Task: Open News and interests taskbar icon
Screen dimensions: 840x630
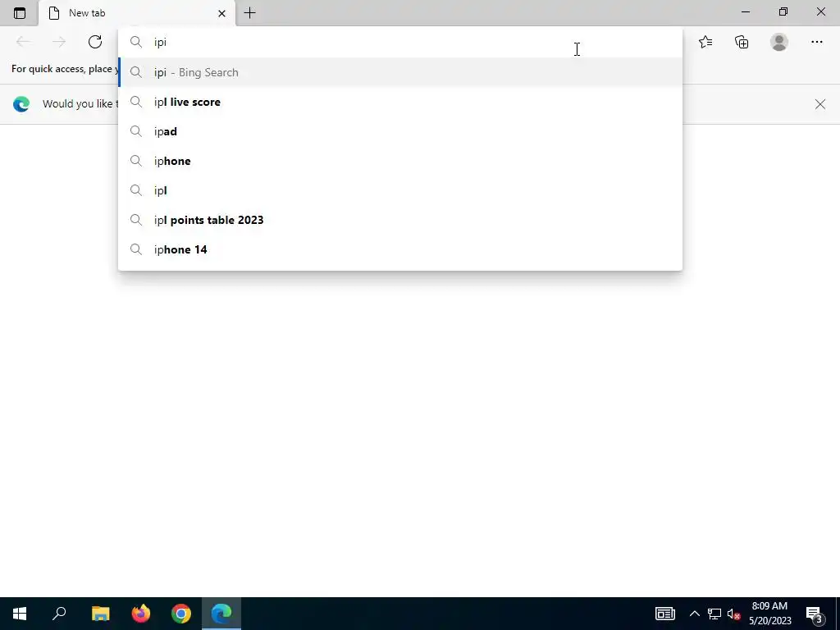Action: pos(664,614)
